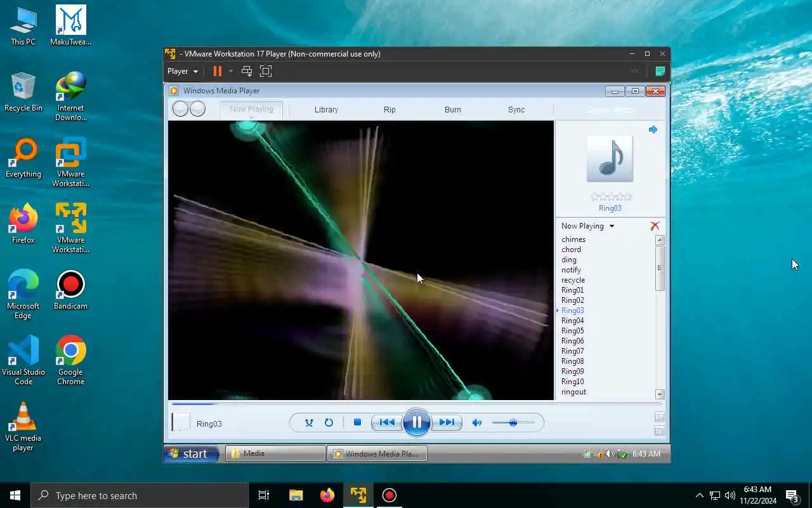Click the playback seek bar
The image size is (812, 508).
(416, 403)
